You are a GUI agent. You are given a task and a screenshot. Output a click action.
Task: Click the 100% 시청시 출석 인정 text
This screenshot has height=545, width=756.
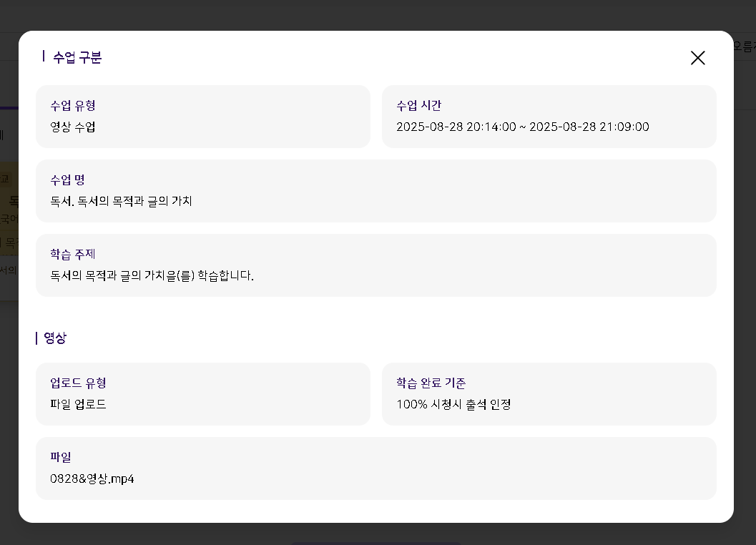(x=453, y=405)
